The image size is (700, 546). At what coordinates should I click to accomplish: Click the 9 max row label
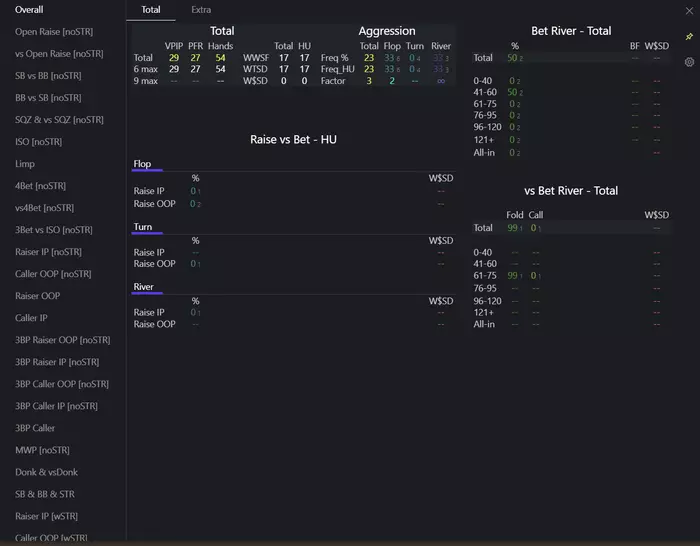point(146,81)
